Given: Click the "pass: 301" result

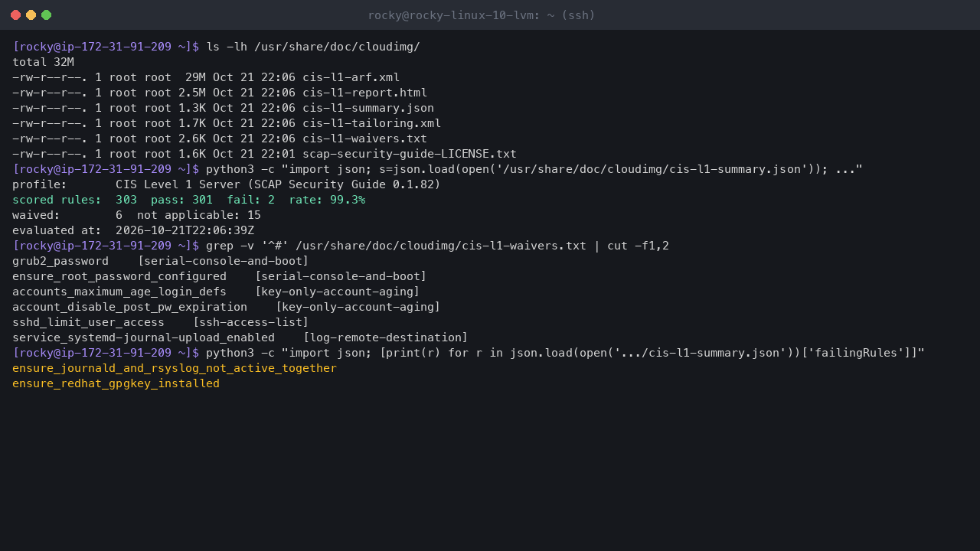Looking at the screenshot, I should (181, 200).
